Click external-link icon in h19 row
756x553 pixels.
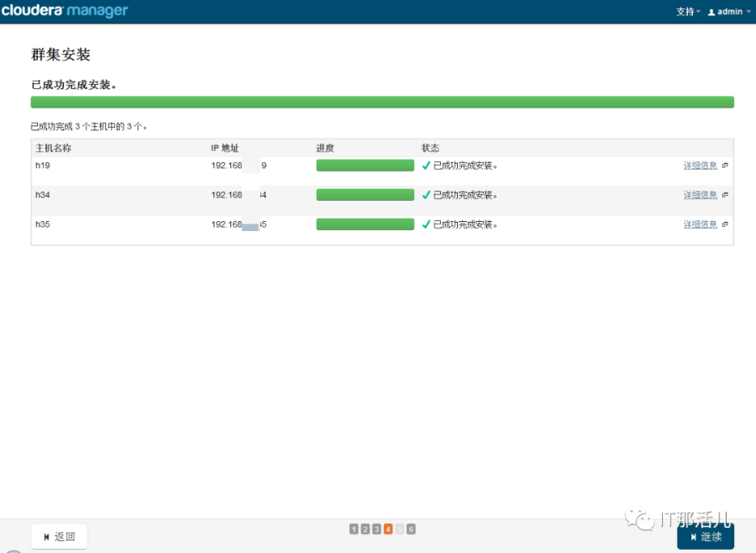pos(725,166)
